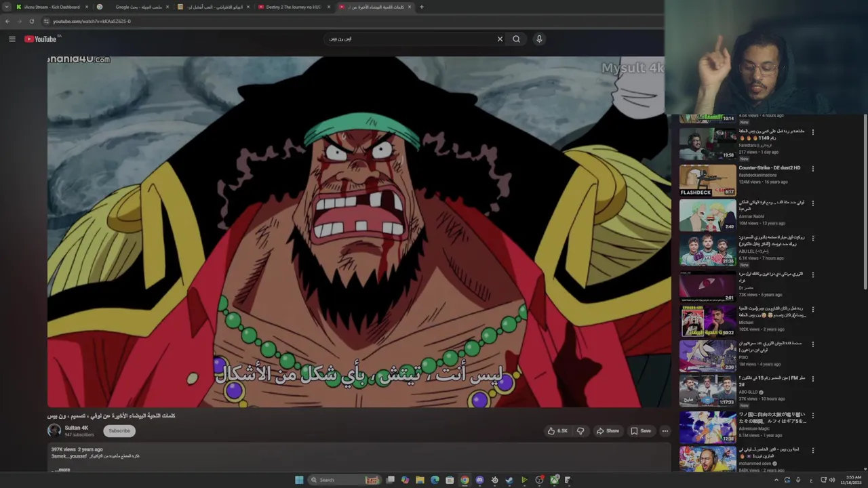Click the browser back arrow
Screen dimensions: 868x488
coord(7,21)
